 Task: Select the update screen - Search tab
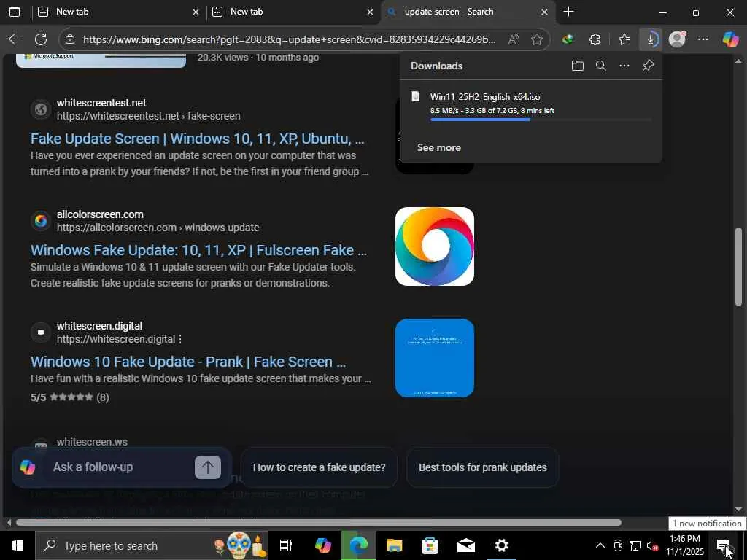point(468,12)
